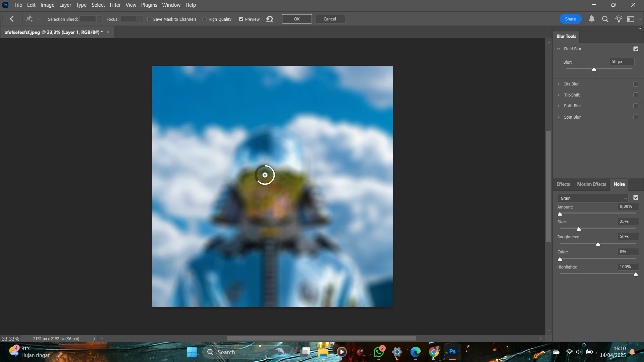
Task: Turn off the Preview checkbox
Action: point(241,19)
